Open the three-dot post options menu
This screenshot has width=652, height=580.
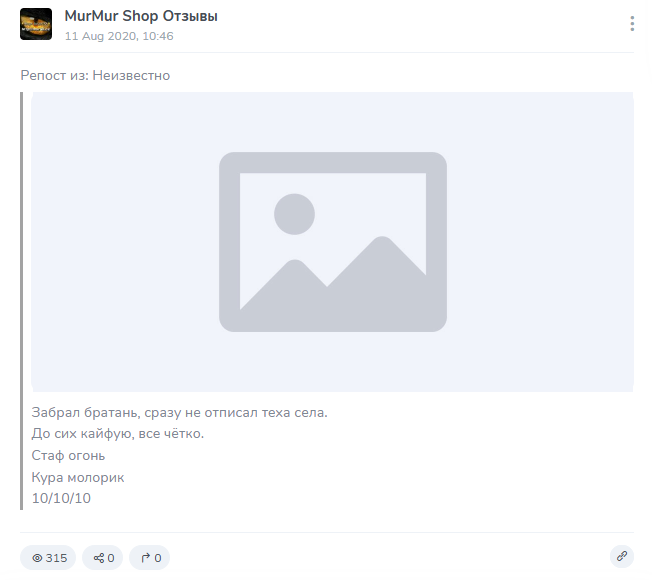632,24
